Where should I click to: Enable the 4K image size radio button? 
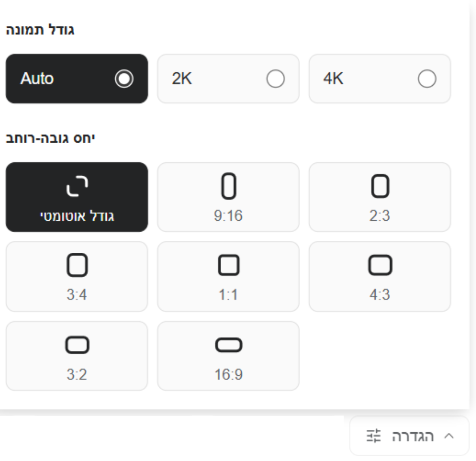tap(427, 79)
